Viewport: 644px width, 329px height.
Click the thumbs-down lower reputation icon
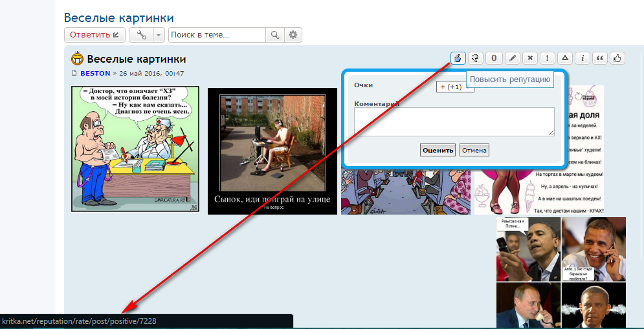click(476, 58)
